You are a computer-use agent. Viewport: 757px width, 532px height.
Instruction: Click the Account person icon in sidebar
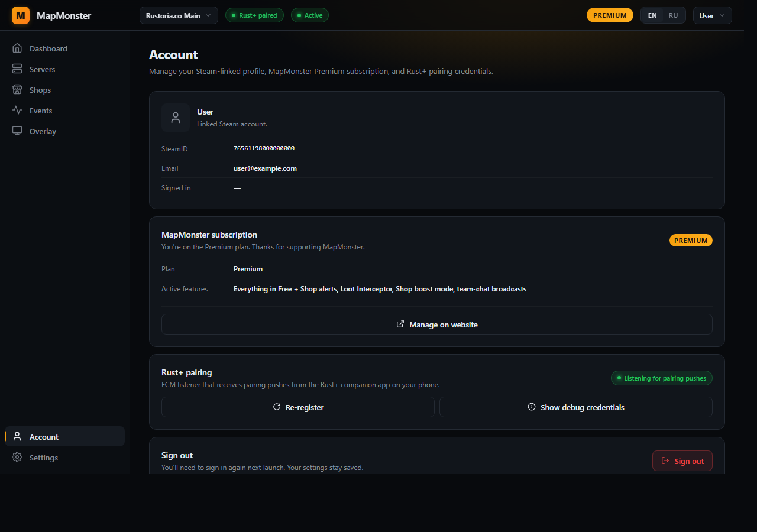(x=17, y=437)
